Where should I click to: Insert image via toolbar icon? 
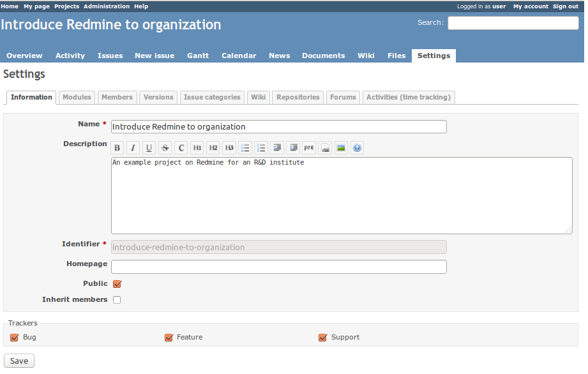click(x=341, y=148)
